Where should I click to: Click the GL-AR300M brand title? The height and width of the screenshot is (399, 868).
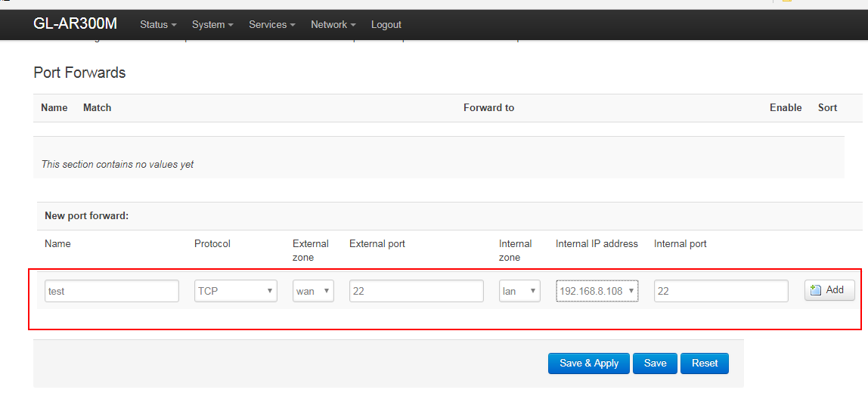tap(75, 24)
